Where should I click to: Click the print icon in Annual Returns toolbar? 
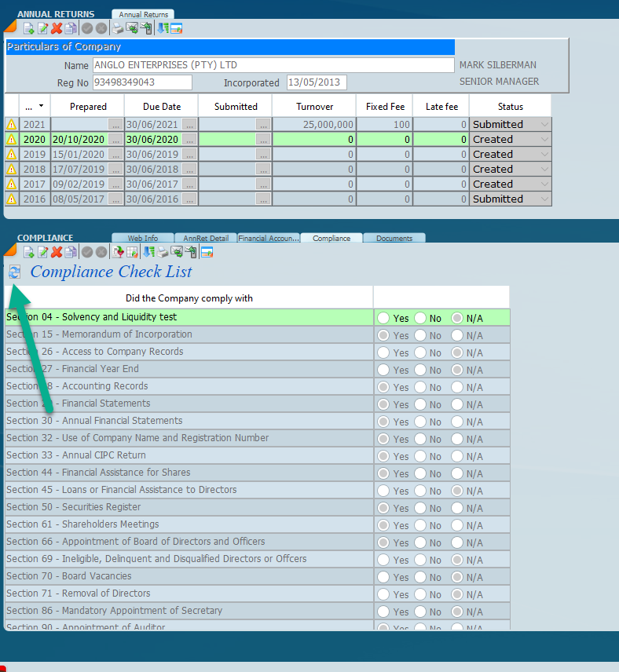point(117,29)
